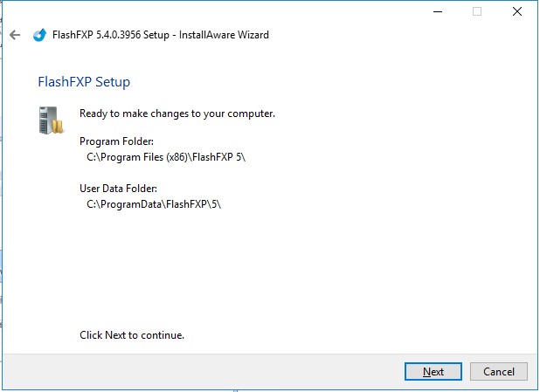The width and height of the screenshot is (540, 392).
Task: Select the Program Folder label
Action: pyautogui.click(x=116, y=141)
